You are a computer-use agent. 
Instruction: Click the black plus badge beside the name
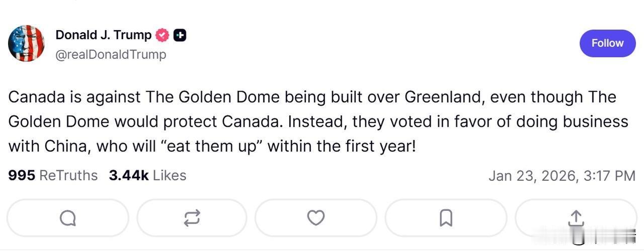[180, 35]
